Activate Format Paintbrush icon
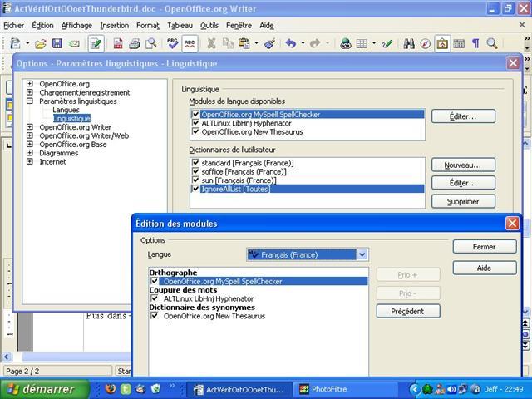Image resolution: width=532 pixels, height=399 pixels. pos(269,43)
